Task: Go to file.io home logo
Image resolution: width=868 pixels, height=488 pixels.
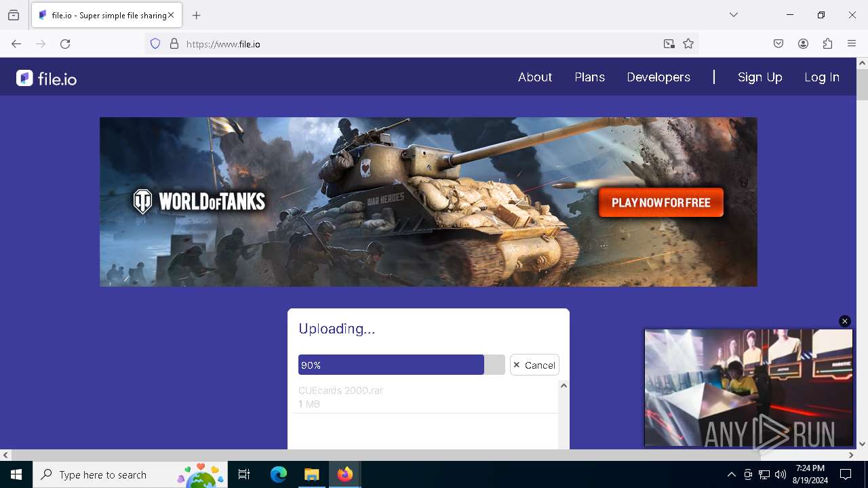Action: click(x=46, y=79)
